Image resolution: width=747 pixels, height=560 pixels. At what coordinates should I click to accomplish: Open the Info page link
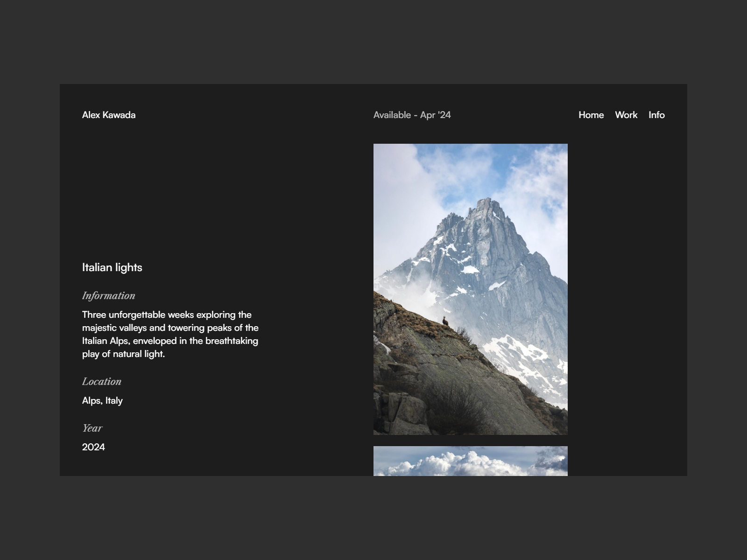pyautogui.click(x=656, y=115)
